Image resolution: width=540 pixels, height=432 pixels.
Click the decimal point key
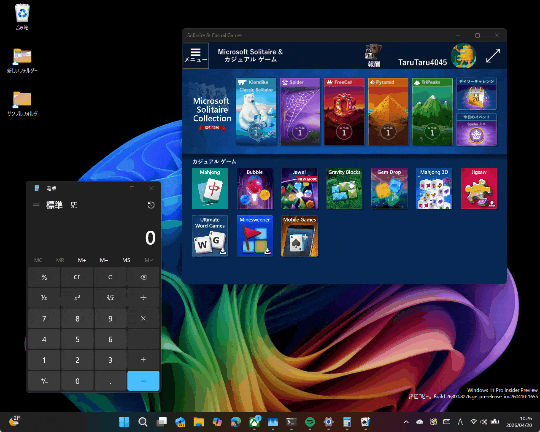pyautogui.click(x=110, y=381)
